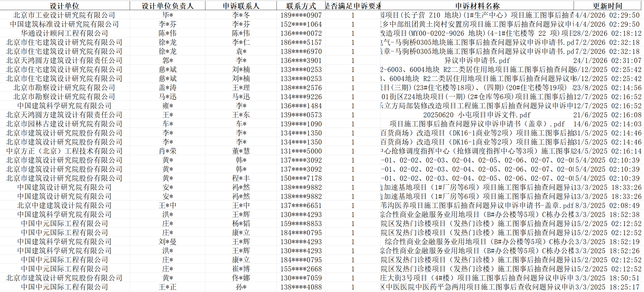Select cell 20250620 小屯项目申诉文件.pdf

coord(477,115)
